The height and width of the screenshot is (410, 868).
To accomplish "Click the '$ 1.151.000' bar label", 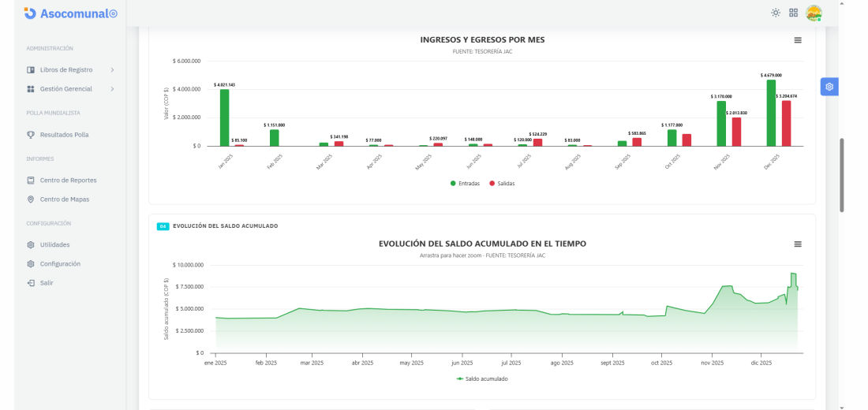I will pos(274,125).
